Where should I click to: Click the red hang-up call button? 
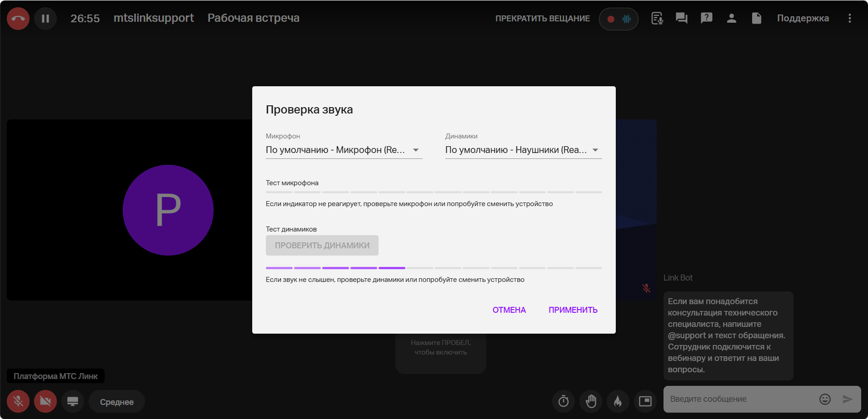coord(18,19)
